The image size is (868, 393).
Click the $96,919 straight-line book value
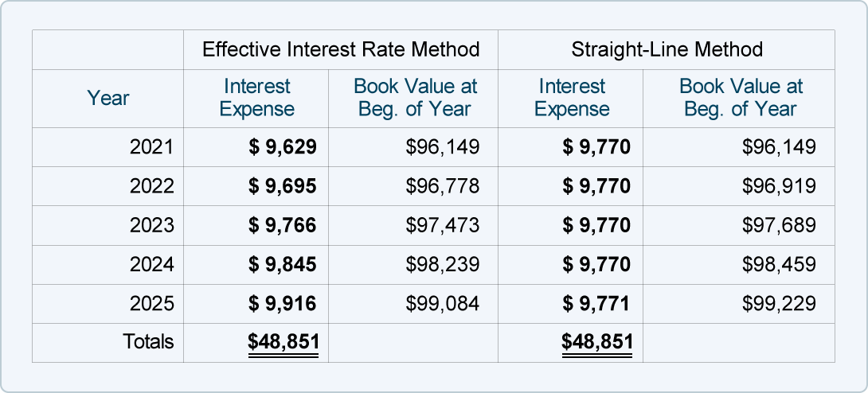click(778, 186)
